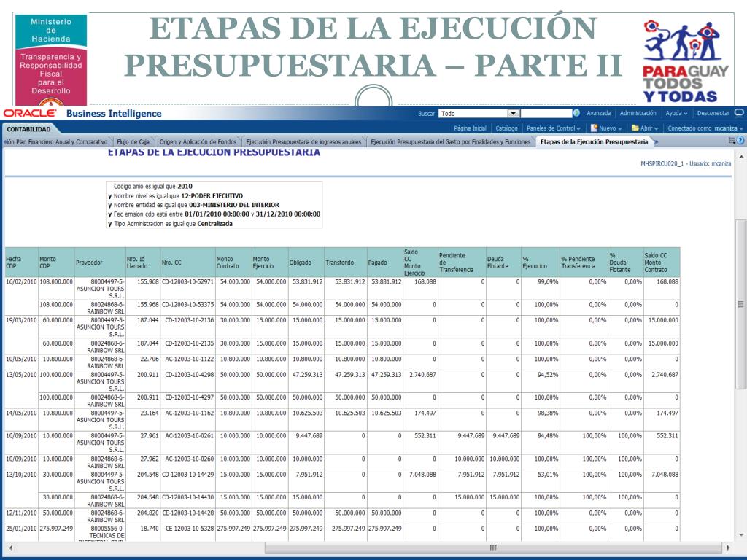Click into the search text field
Image resolution: width=747 pixels, height=560 pixels.
point(546,113)
